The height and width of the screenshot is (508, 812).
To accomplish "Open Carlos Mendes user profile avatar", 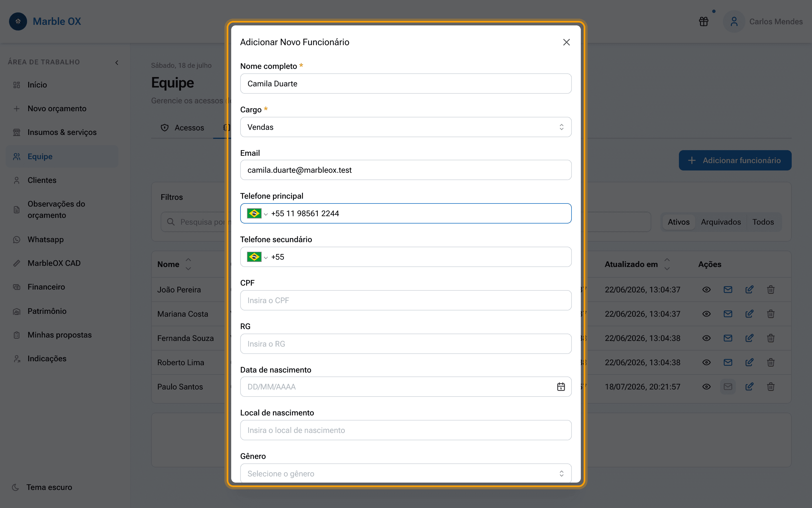I will pyautogui.click(x=734, y=21).
